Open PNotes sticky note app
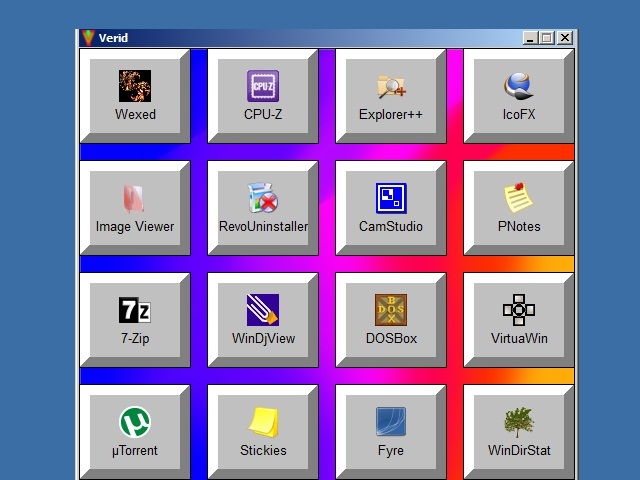The image size is (640, 480). pyautogui.click(x=519, y=208)
